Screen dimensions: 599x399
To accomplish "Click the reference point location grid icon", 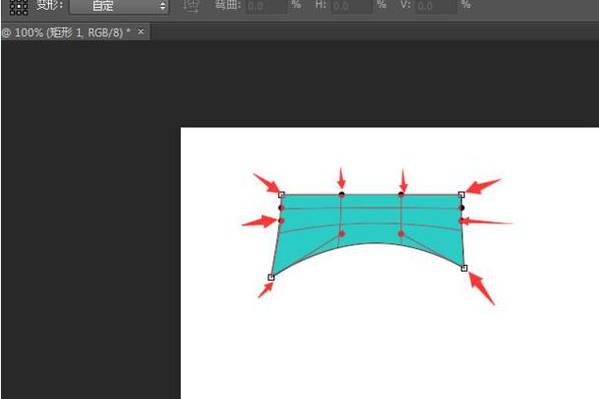I will (18, 7).
